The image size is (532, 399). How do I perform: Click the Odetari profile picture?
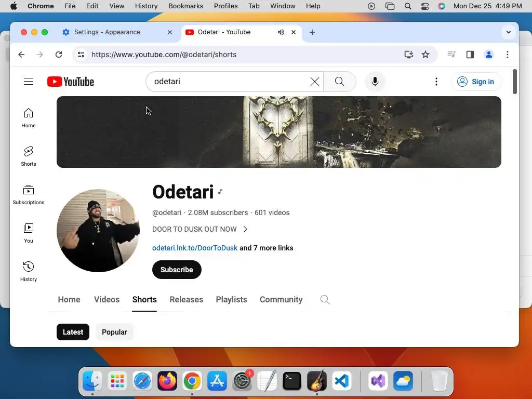coord(98,231)
